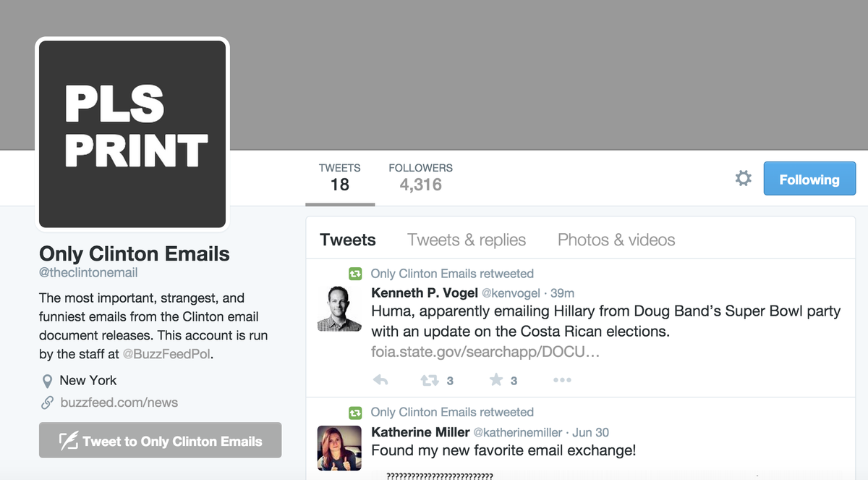The height and width of the screenshot is (480, 868).
Task: Click the @theclintonemail handle
Action: point(88,273)
